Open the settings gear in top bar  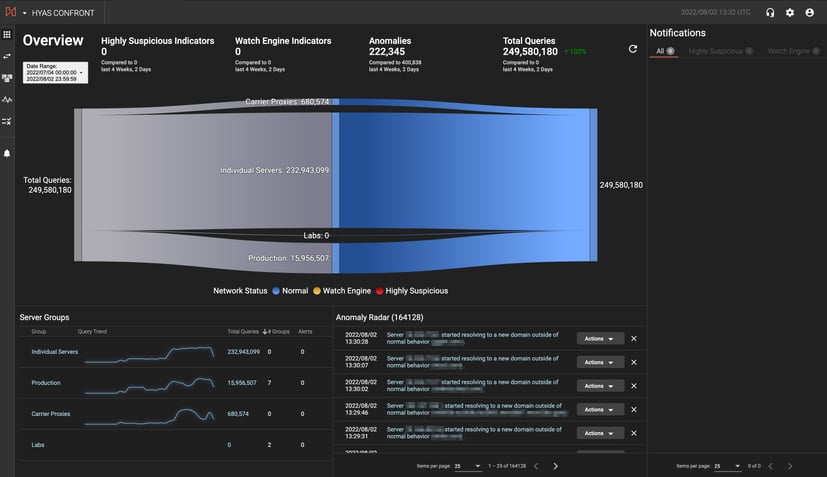point(790,13)
